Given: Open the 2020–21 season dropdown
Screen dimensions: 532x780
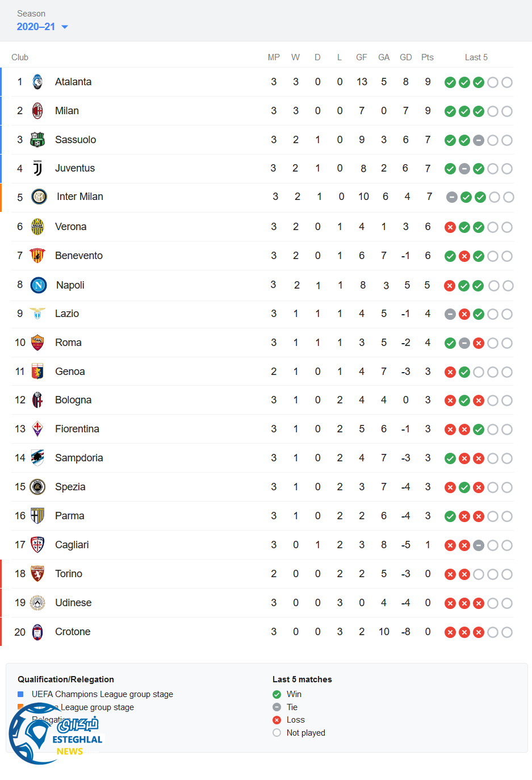Looking at the screenshot, I should 36,27.
